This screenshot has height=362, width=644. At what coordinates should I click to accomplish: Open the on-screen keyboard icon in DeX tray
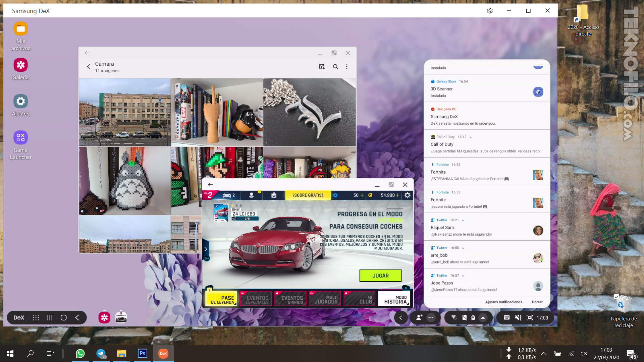click(506, 317)
